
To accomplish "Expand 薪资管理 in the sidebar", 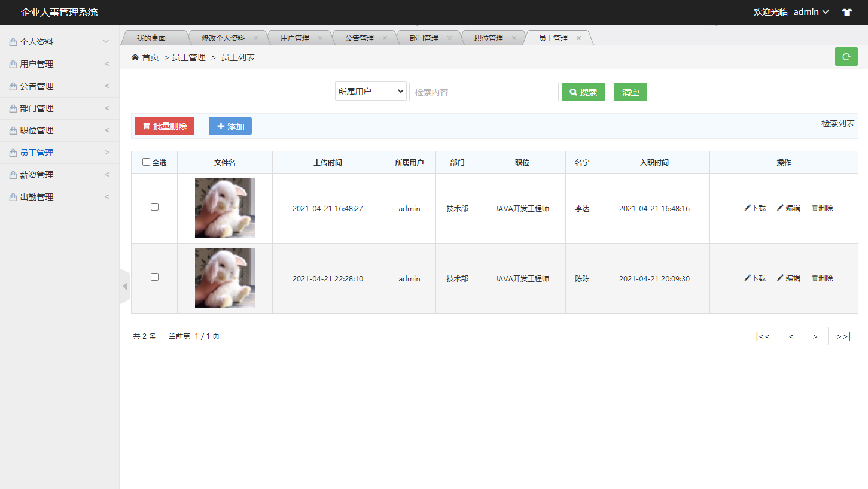I will click(59, 175).
